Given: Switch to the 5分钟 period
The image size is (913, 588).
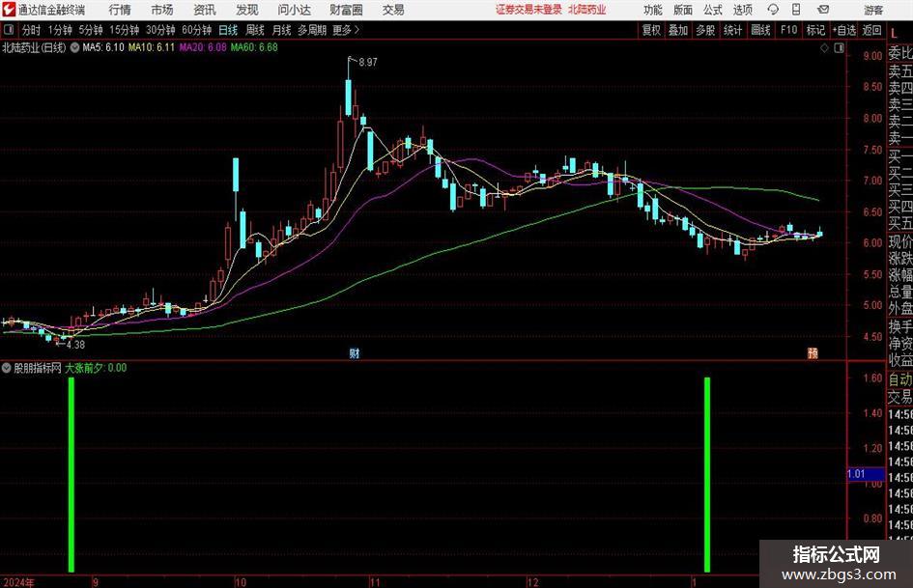Looking at the screenshot, I should point(90,30).
